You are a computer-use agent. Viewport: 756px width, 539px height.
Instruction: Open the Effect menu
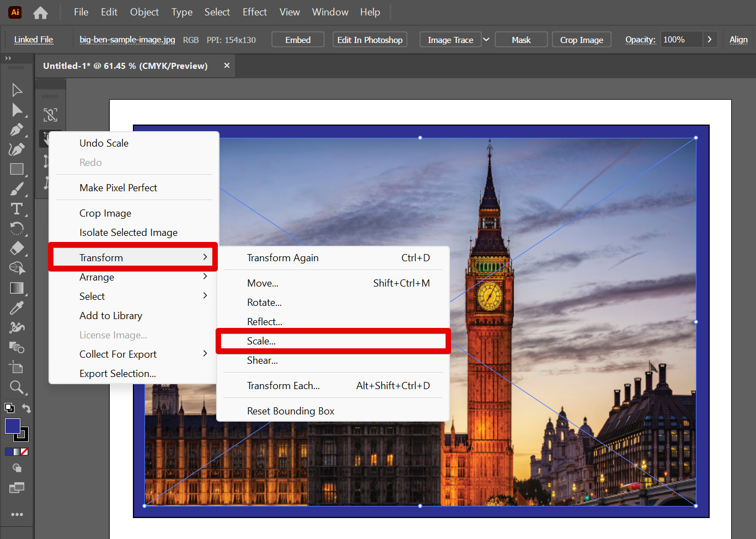tap(254, 12)
